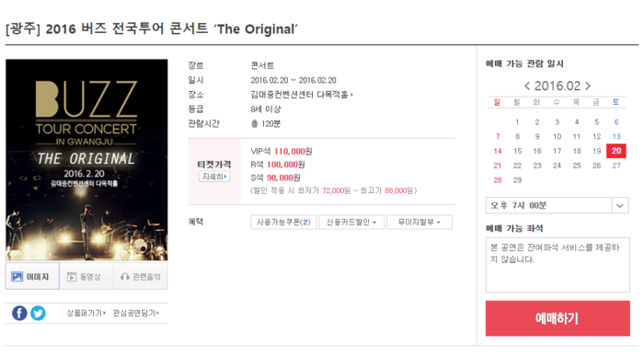View the BUZZ concert poster image
Image resolution: width=644 pixels, height=356 pixels.
click(86, 160)
